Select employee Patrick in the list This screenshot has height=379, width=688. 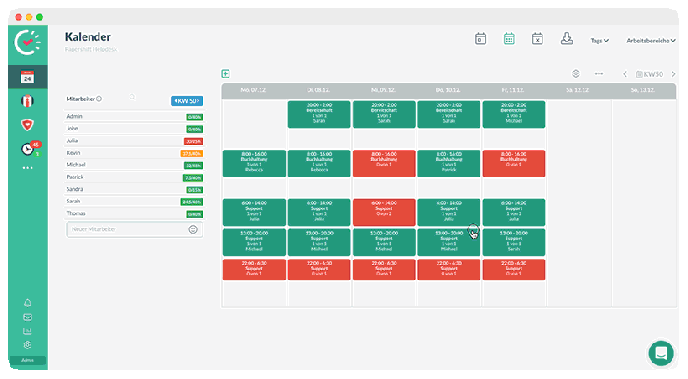pyautogui.click(x=134, y=177)
